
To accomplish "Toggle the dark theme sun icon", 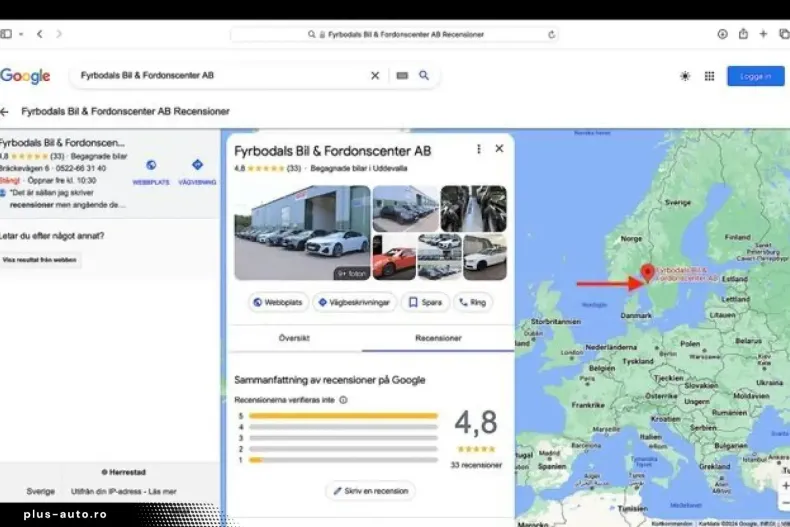I will [685, 76].
